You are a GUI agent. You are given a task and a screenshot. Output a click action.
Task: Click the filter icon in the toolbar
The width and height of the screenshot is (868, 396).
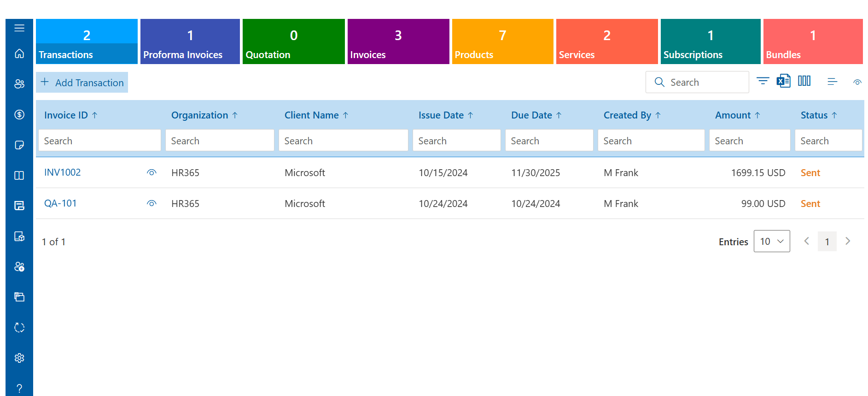coord(763,81)
